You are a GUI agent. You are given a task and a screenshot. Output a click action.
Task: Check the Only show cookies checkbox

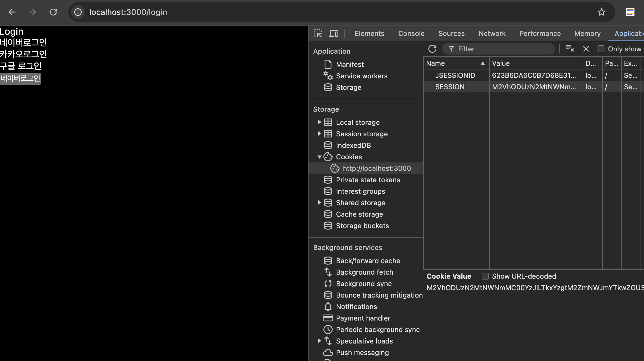[x=601, y=49]
